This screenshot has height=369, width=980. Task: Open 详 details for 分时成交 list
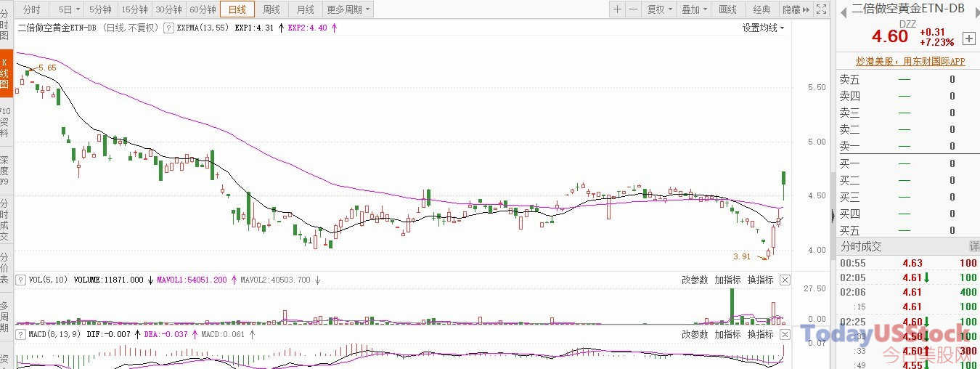(x=973, y=247)
